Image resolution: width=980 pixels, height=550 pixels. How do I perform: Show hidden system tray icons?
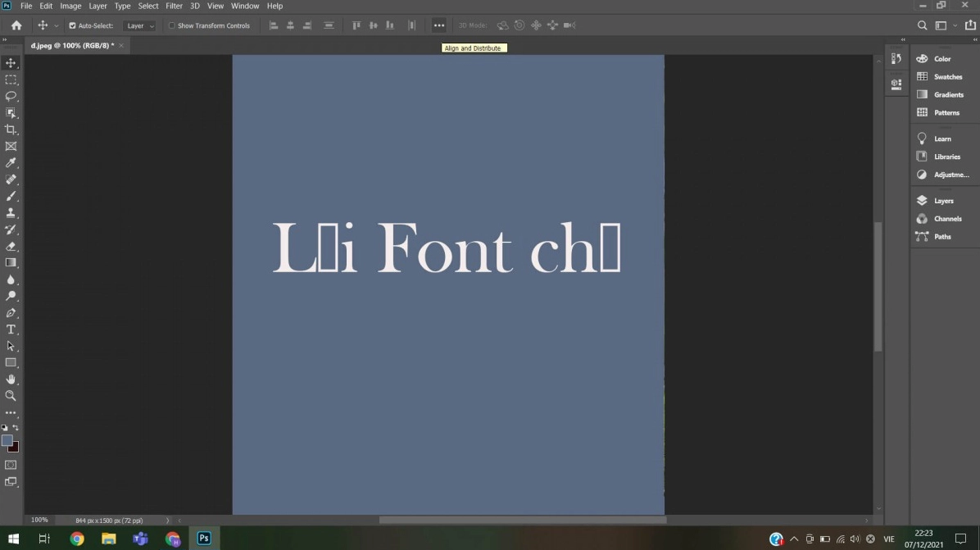(x=794, y=539)
